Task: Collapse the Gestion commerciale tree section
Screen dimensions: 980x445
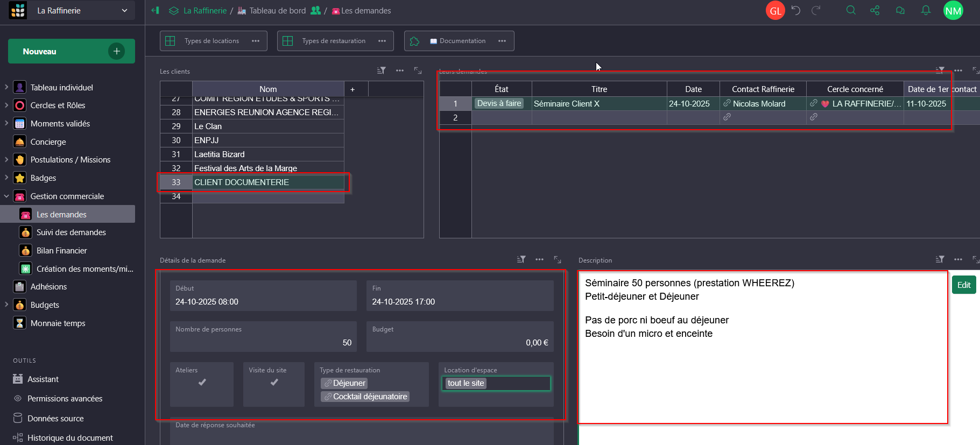Action: coord(6,196)
